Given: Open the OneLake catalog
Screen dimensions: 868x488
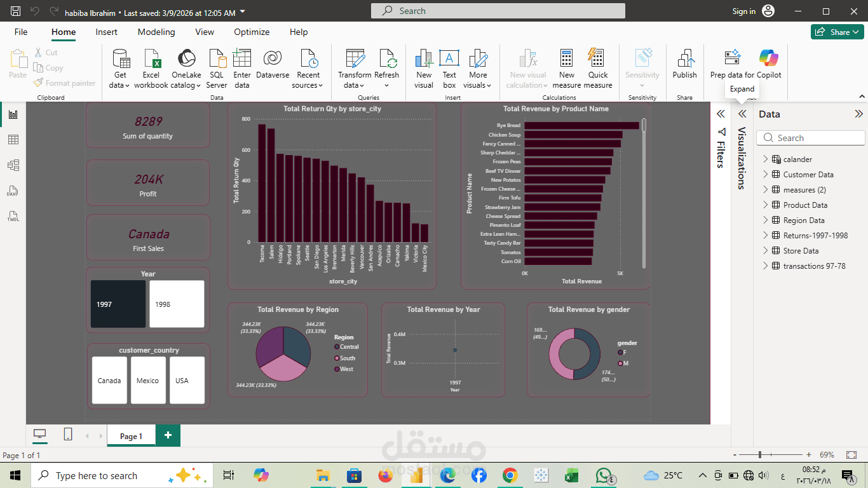Looking at the screenshot, I should (186, 69).
